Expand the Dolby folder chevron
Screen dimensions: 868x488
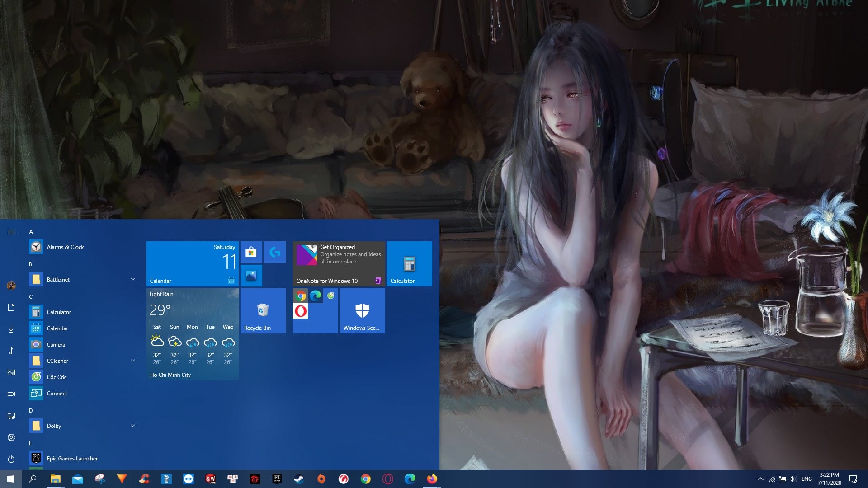133,426
